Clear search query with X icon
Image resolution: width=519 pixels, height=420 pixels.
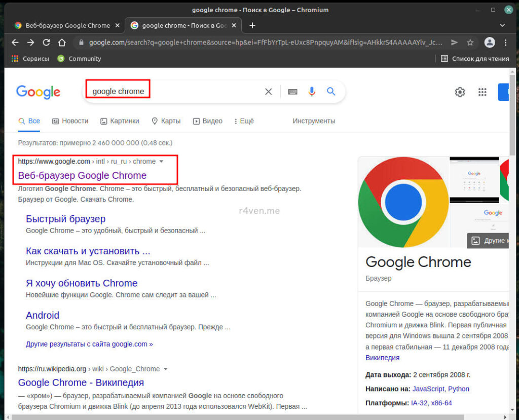coord(269,92)
